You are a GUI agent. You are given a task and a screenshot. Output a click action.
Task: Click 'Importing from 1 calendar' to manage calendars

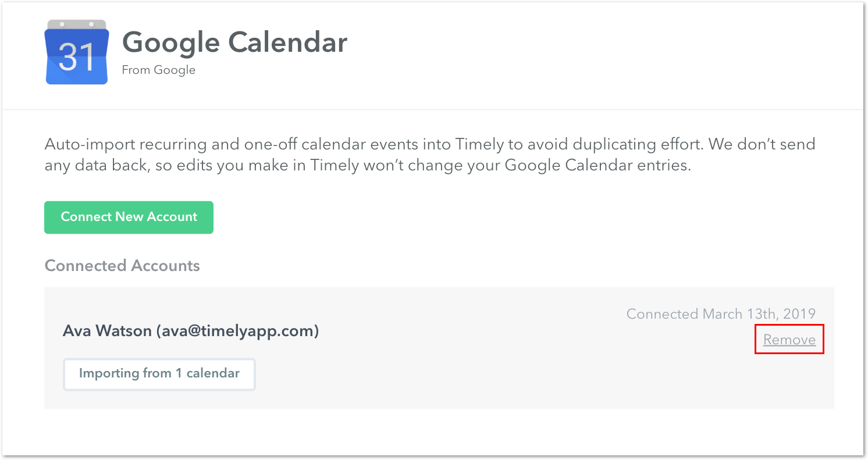click(x=159, y=374)
